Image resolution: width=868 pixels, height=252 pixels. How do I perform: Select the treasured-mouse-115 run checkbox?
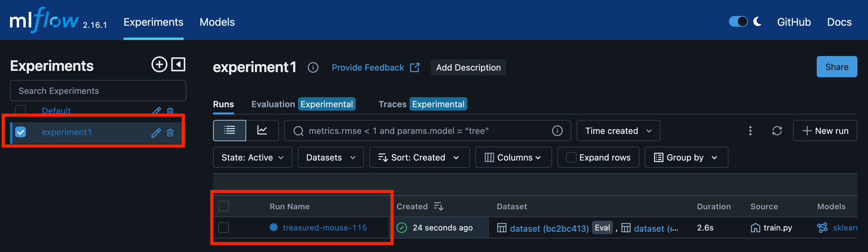(x=223, y=228)
